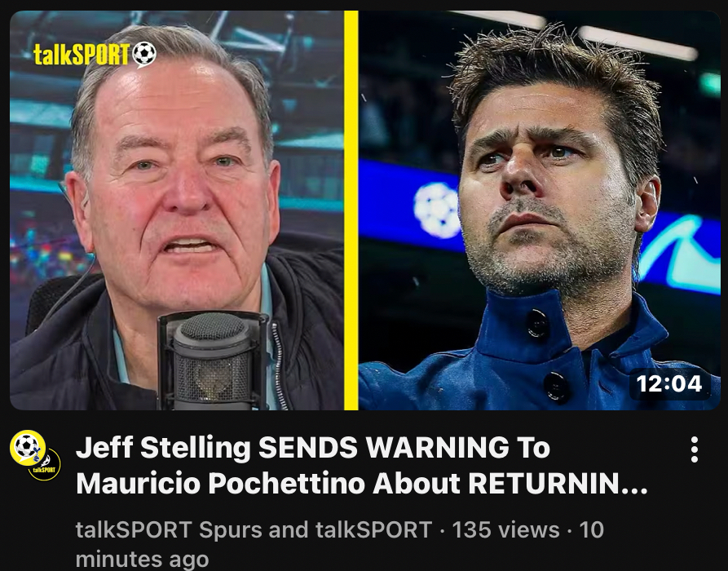Click the top button on the blue coat

537,323
